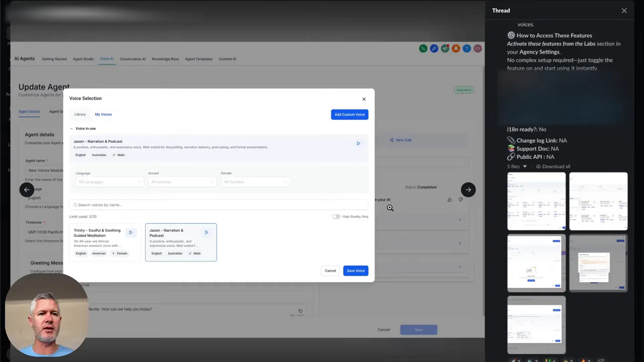Switch to the Library tab

80,114
